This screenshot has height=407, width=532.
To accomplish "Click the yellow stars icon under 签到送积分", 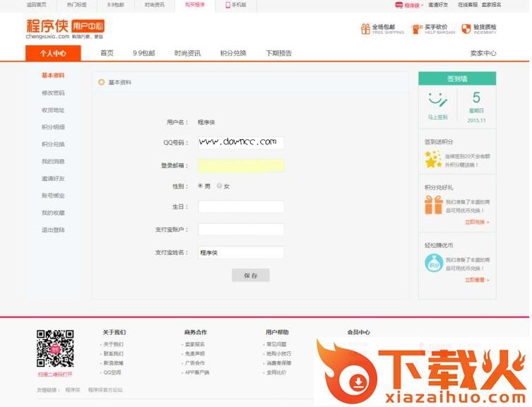I will [433, 160].
